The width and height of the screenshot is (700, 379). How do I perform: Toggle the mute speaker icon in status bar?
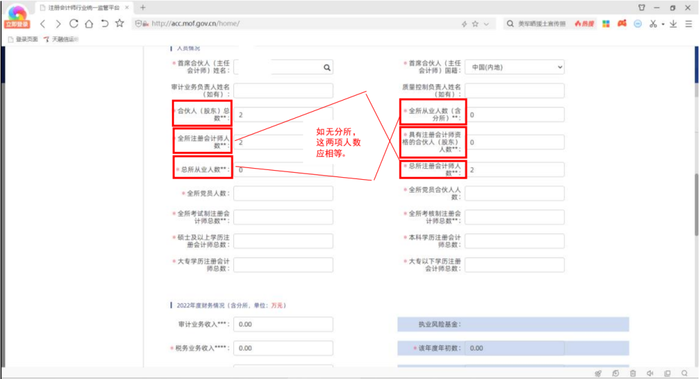coord(650,373)
